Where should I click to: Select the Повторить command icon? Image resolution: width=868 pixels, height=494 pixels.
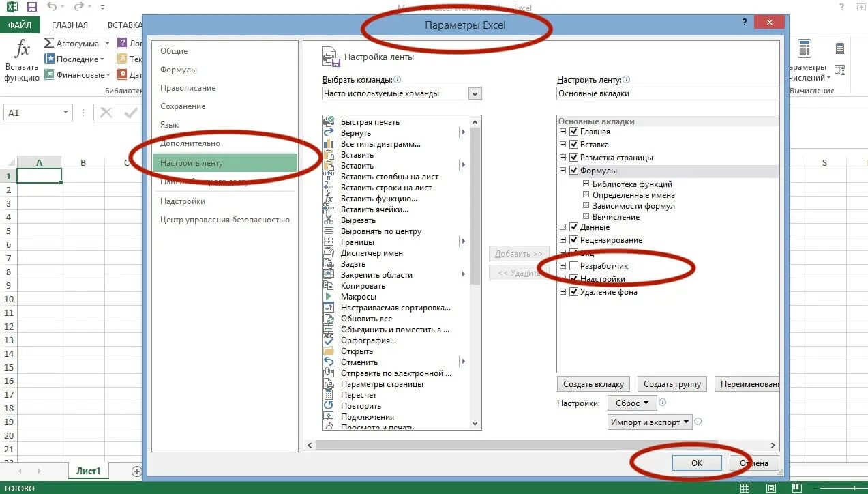[x=329, y=406]
